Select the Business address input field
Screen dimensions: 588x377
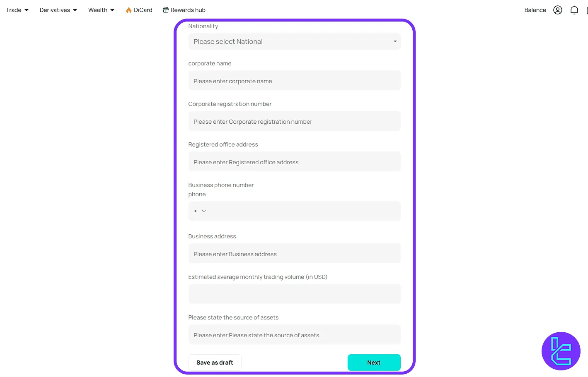tap(294, 253)
